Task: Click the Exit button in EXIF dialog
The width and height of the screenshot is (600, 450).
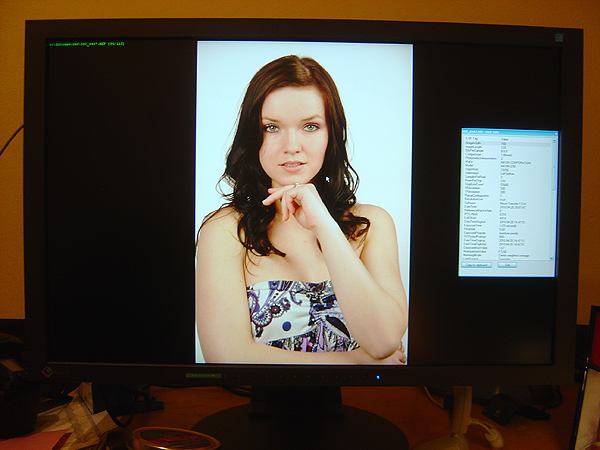Action: (x=507, y=265)
